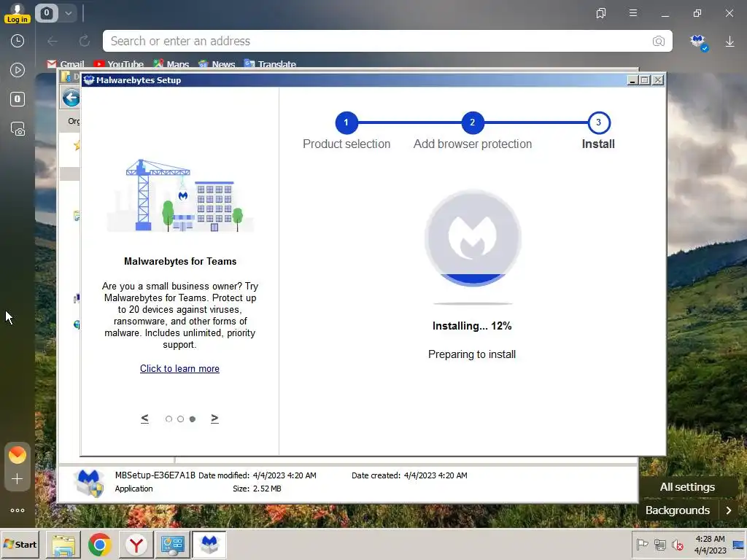The height and width of the screenshot is (560, 747).
Task: Click the Malwarebytes install progress logo
Action: tap(473, 238)
